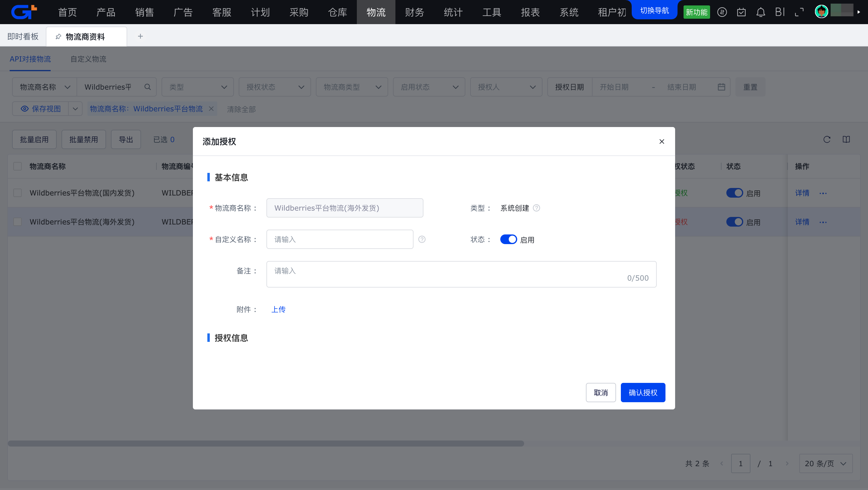
Task: Toggle 状态 启用 switch in dialog
Action: point(508,240)
